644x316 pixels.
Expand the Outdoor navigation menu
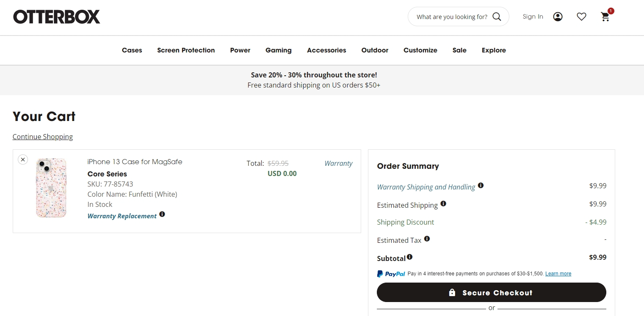pos(375,50)
